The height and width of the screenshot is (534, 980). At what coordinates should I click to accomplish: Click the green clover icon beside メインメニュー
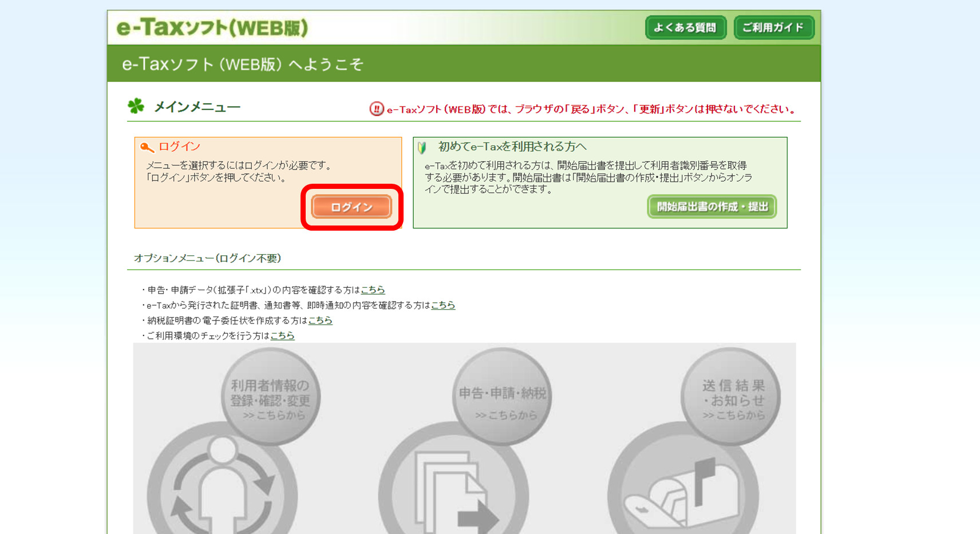[136, 106]
